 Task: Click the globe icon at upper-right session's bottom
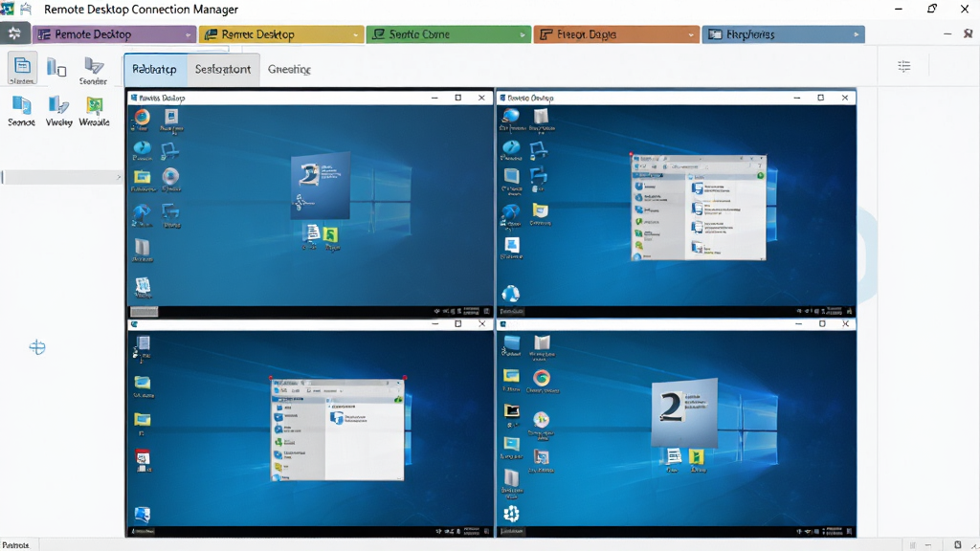coord(511,294)
